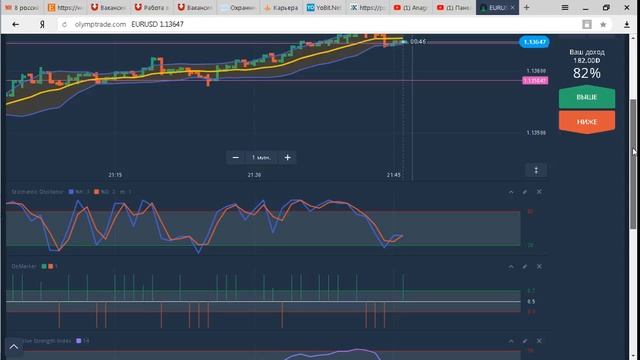Screen dimensions: 640x360
Task: Click the page vertical scrollbar thumb
Action: [x=633, y=164]
